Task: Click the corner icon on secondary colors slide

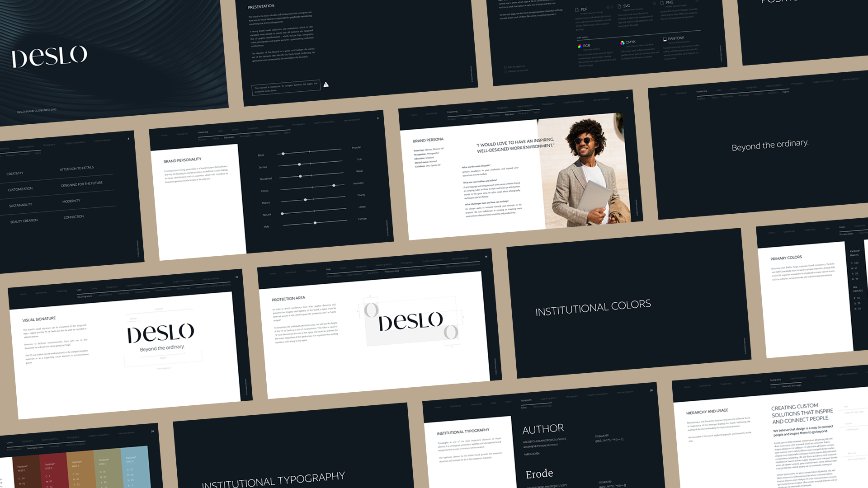Action: [x=152, y=431]
